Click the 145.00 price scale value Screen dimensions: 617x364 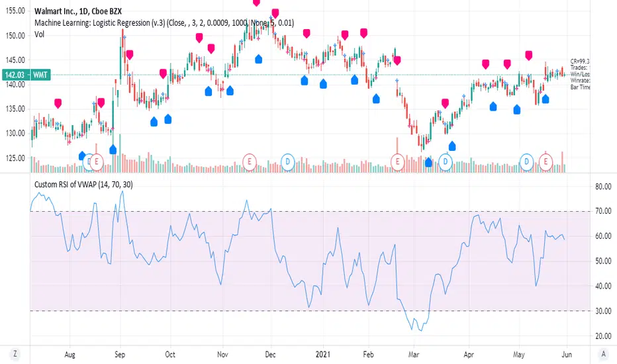tap(15, 60)
